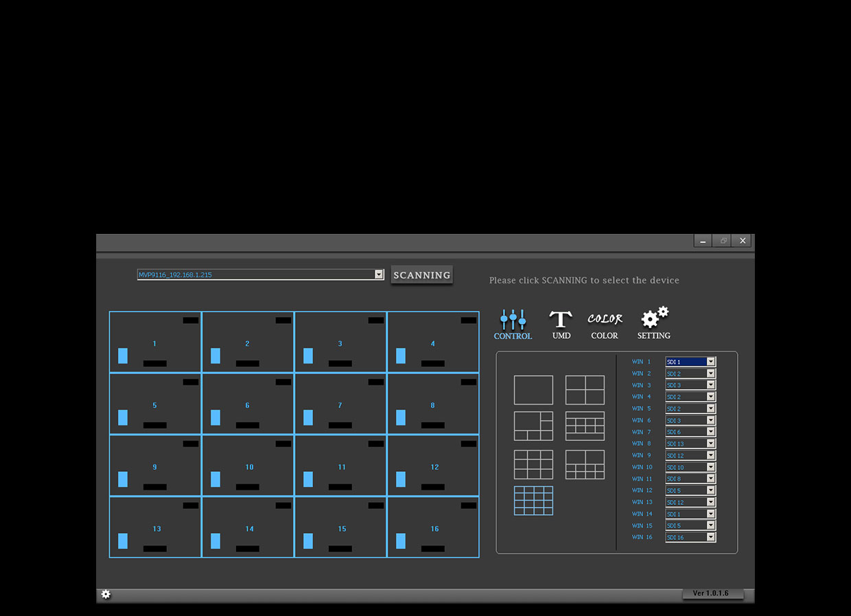This screenshot has width=851, height=616.
Task: Select preview window 14
Action: click(248, 528)
